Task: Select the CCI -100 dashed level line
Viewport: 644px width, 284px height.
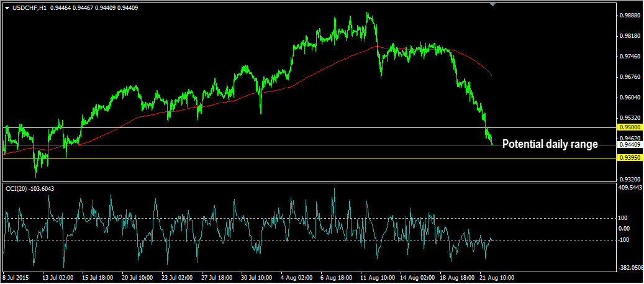Action: (x=310, y=240)
